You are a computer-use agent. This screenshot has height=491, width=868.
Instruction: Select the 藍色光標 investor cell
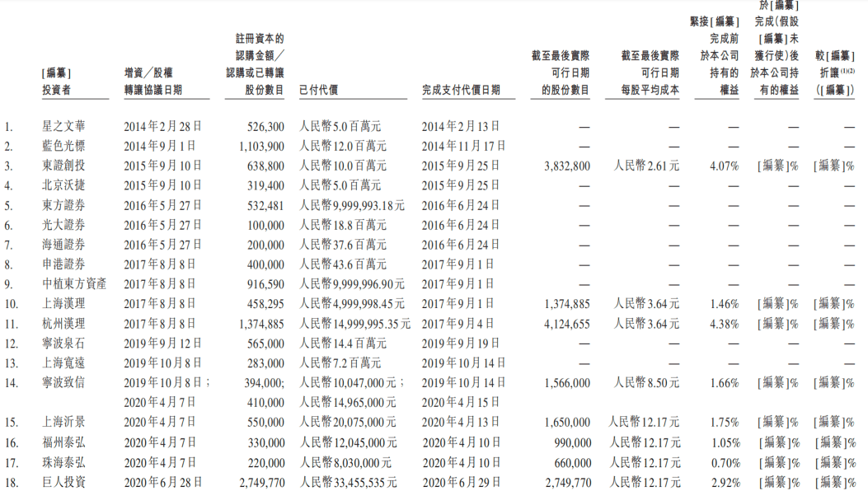point(63,146)
